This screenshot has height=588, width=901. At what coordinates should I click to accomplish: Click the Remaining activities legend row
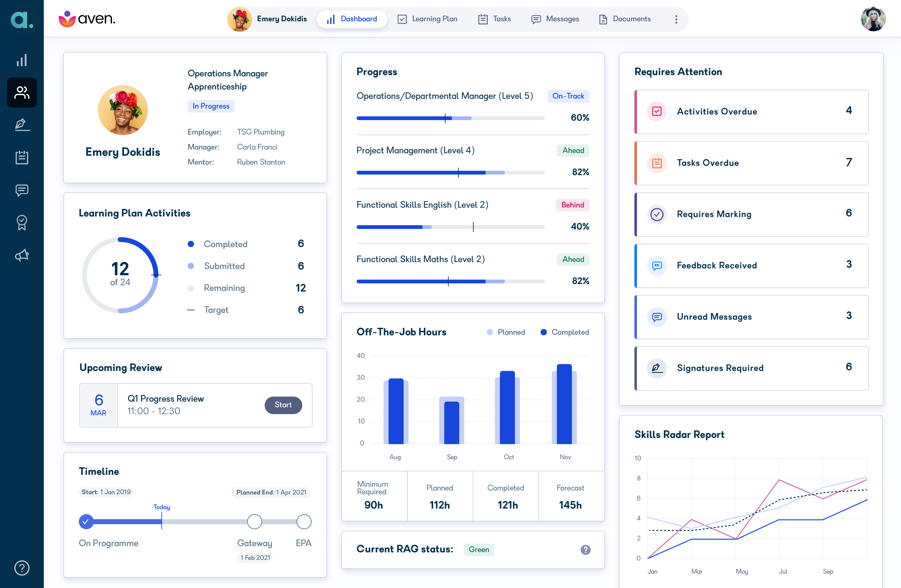pos(246,288)
